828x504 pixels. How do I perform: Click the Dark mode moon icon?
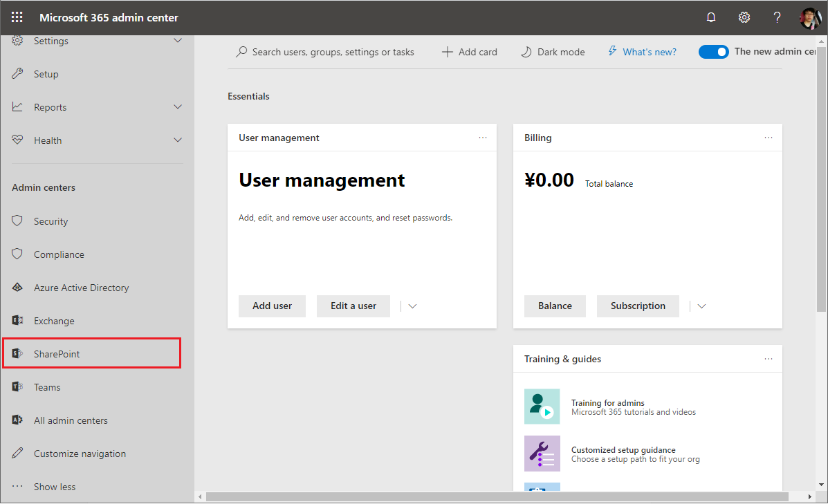(526, 52)
